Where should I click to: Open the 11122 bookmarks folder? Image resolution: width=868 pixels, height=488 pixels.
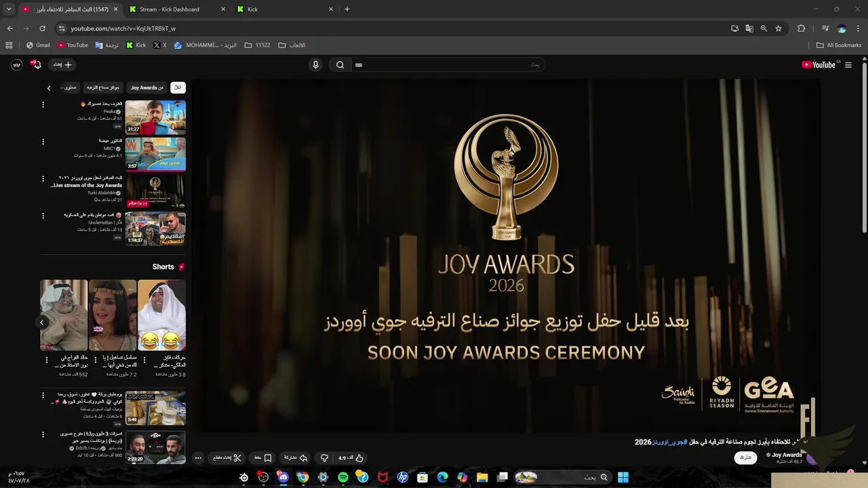point(258,45)
